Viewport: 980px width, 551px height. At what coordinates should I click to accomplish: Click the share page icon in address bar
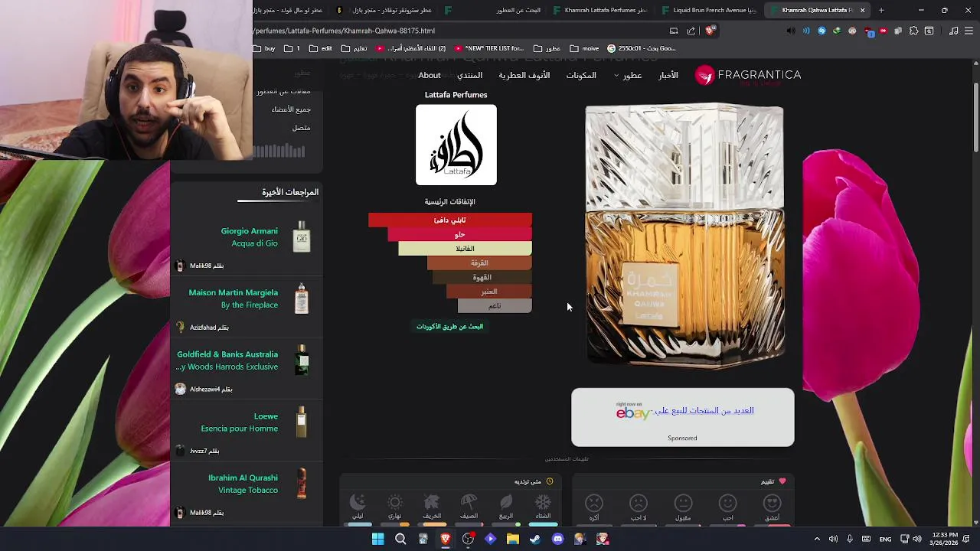pyautogui.click(x=691, y=31)
